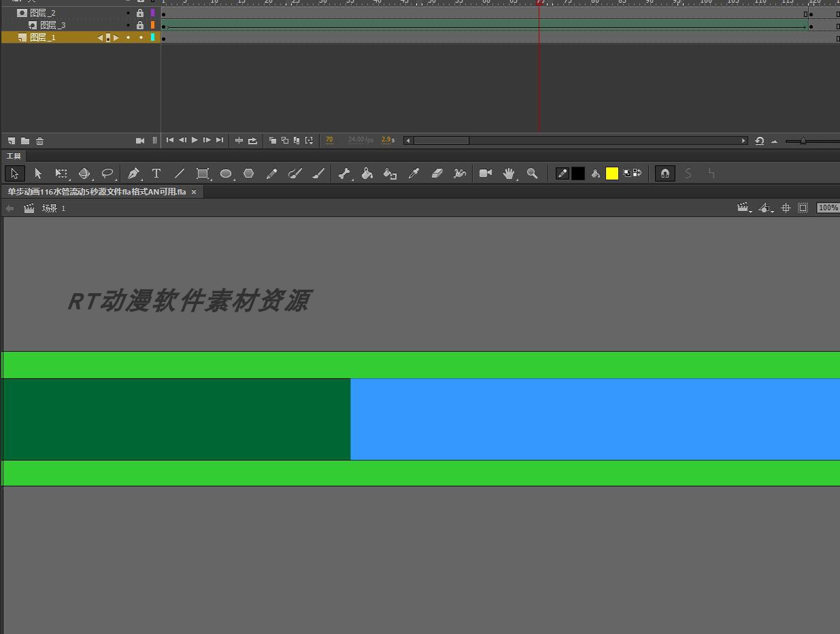Close the .fla document tab
The image size is (840, 634).
[194, 192]
